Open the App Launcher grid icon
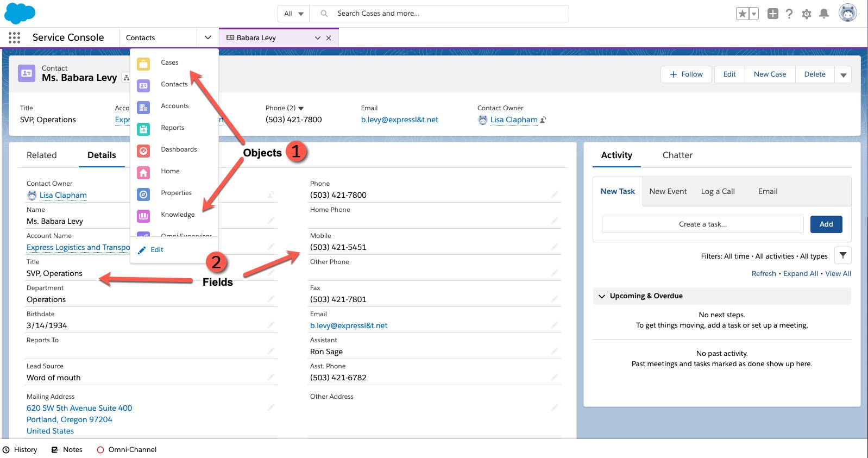Viewport: 868px width, 458px height. pyautogui.click(x=15, y=37)
